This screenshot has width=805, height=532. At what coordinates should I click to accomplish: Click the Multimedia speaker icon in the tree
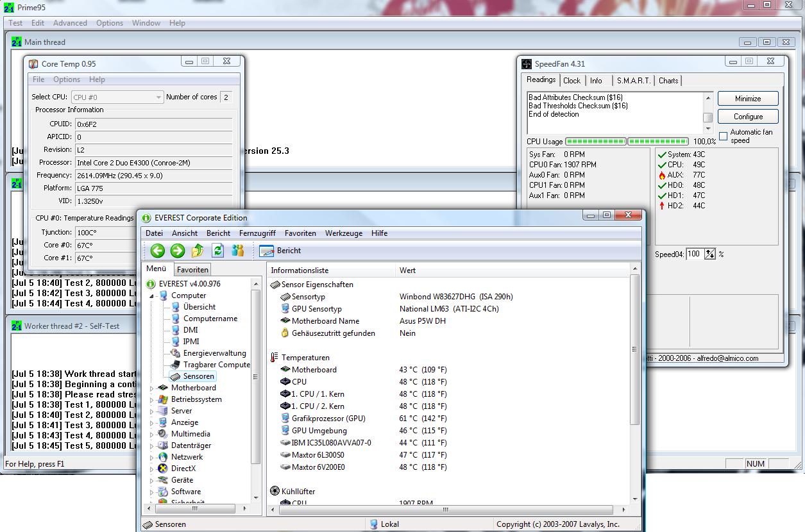tap(164, 434)
